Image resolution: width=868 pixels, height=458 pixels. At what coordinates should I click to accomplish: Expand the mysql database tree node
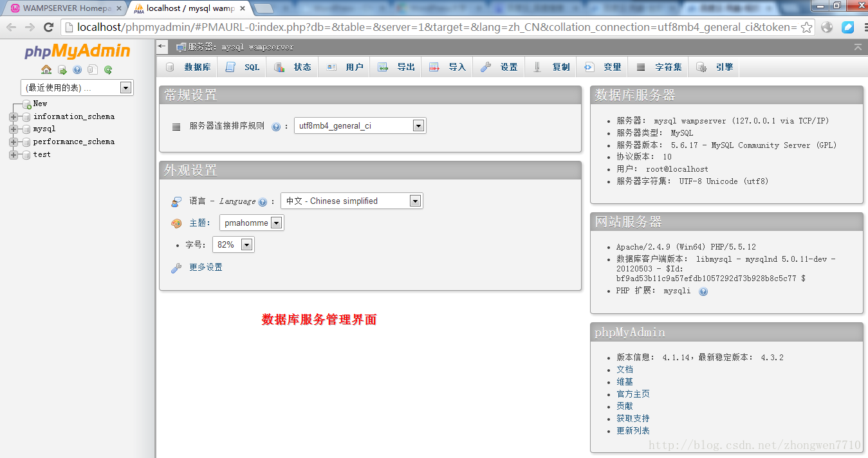click(14, 129)
